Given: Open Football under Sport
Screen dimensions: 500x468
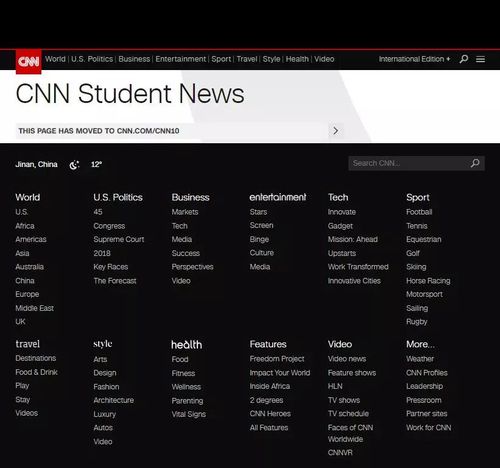Looking at the screenshot, I should [x=419, y=212].
